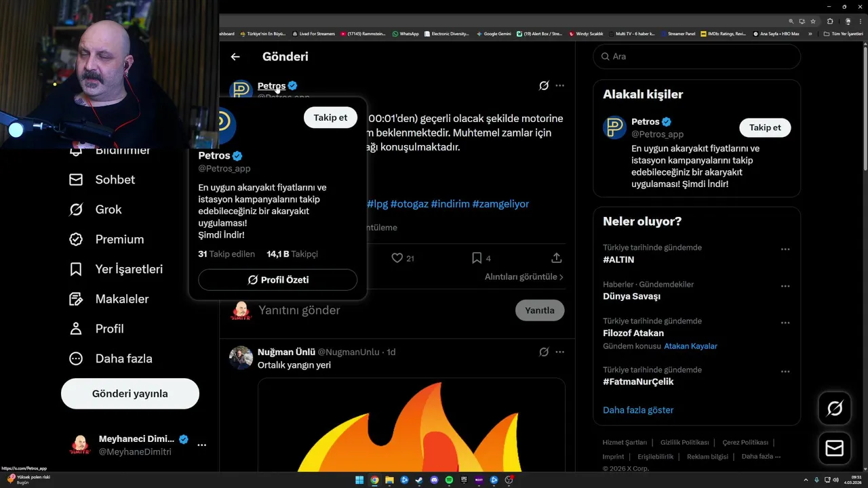This screenshot has height=488, width=868.
Task: Click the Gönderi yayınla button
Action: [x=130, y=394]
